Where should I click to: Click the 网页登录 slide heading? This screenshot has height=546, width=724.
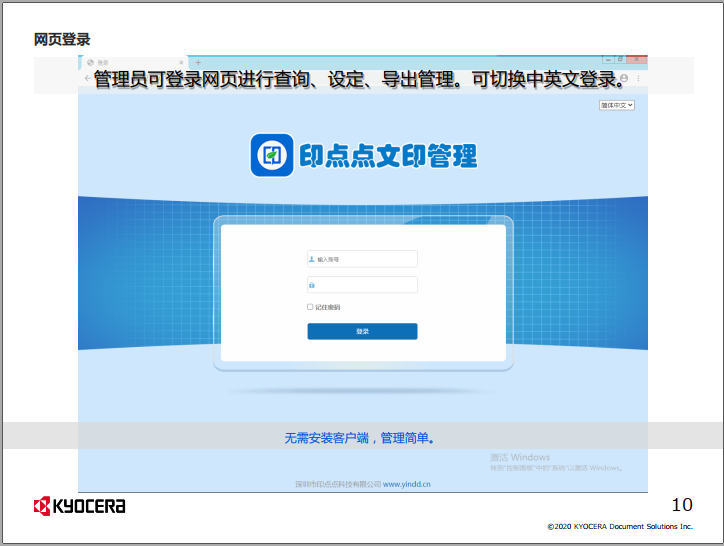coord(62,39)
